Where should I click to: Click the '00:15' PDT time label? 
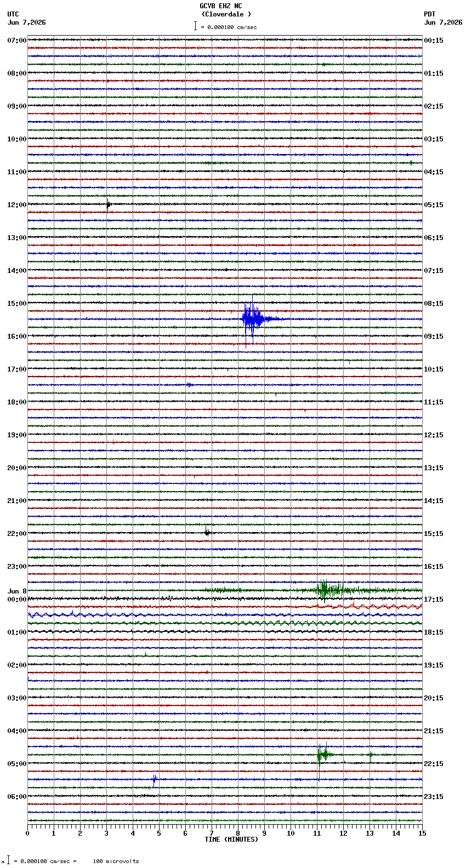click(x=434, y=41)
